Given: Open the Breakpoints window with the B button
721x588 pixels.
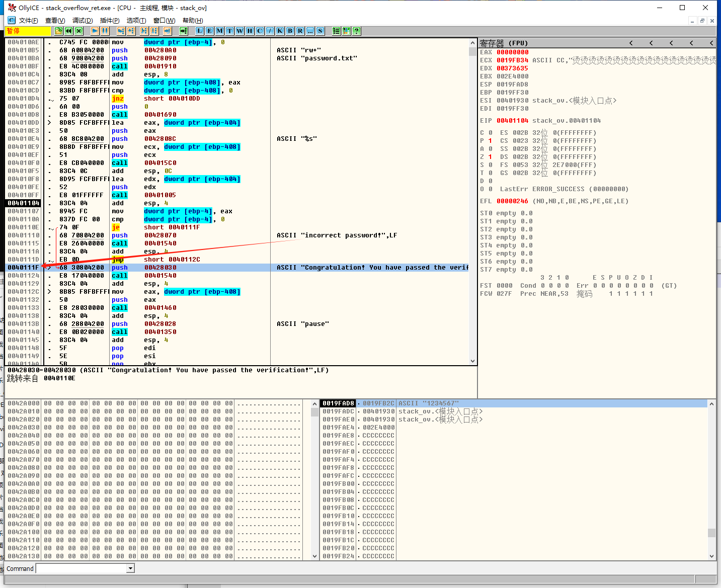Looking at the screenshot, I should coord(290,31).
